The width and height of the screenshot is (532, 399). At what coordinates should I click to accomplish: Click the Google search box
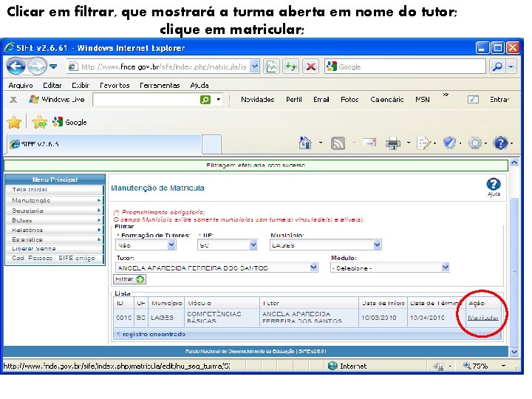pos(405,66)
